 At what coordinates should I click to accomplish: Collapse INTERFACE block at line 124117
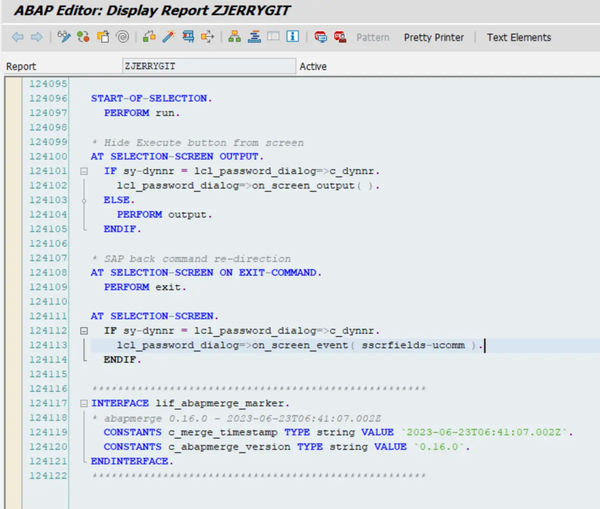click(x=84, y=403)
